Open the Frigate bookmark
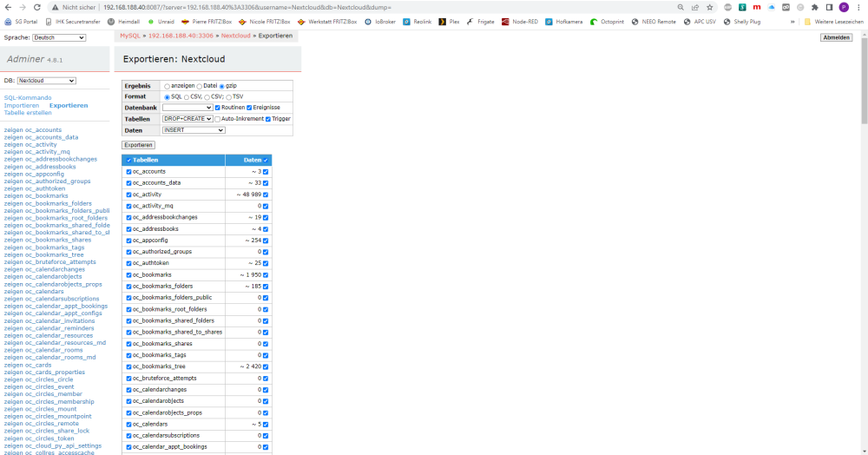The height and width of the screenshot is (455, 868). click(481, 22)
